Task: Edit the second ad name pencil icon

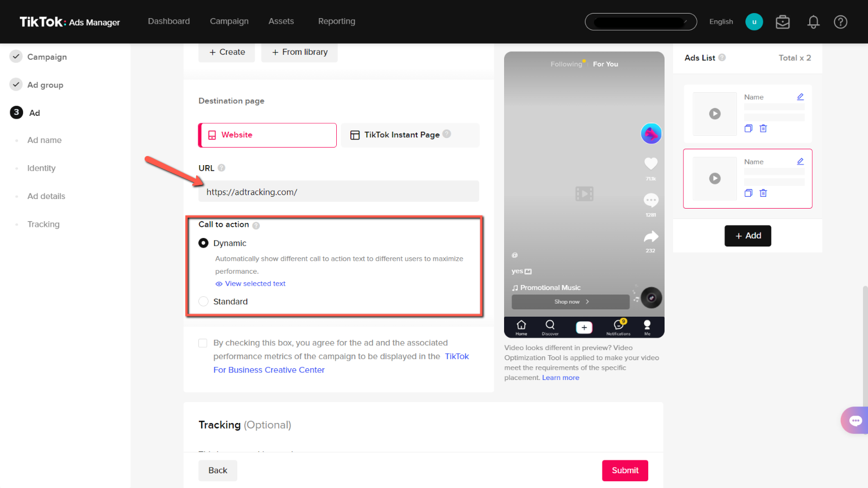Action: click(x=800, y=161)
